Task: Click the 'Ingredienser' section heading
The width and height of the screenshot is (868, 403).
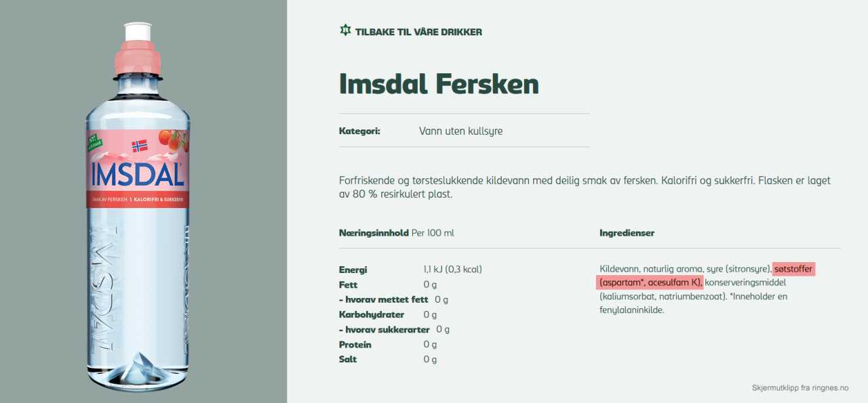Action: coord(626,232)
